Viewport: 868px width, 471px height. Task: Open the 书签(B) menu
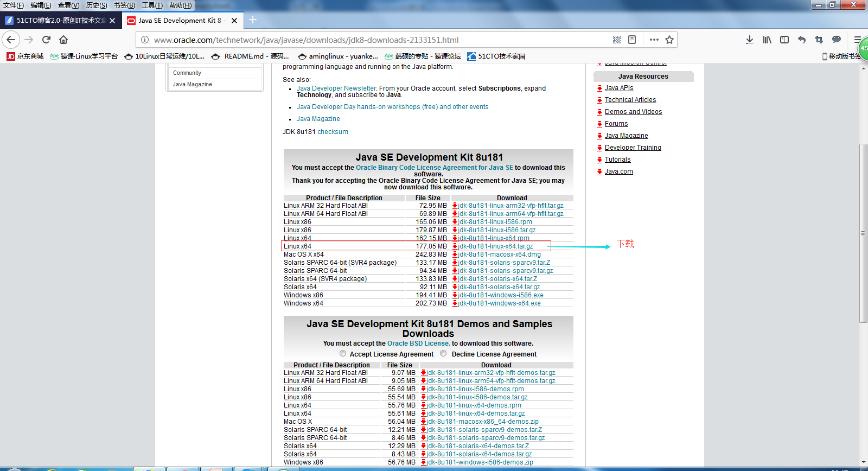pos(124,5)
